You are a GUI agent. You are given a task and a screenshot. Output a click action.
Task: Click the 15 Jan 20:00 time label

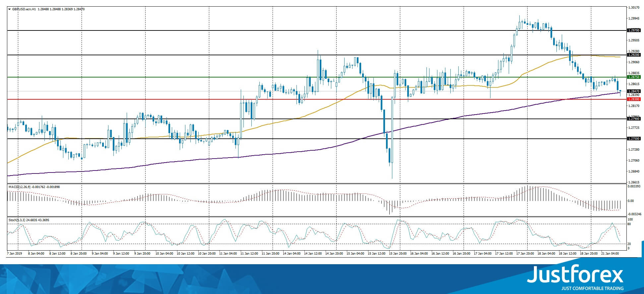(398, 254)
